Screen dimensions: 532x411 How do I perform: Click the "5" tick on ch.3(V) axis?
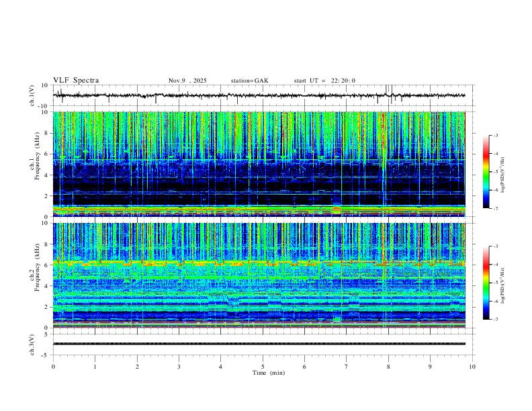click(x=47, y=334)
